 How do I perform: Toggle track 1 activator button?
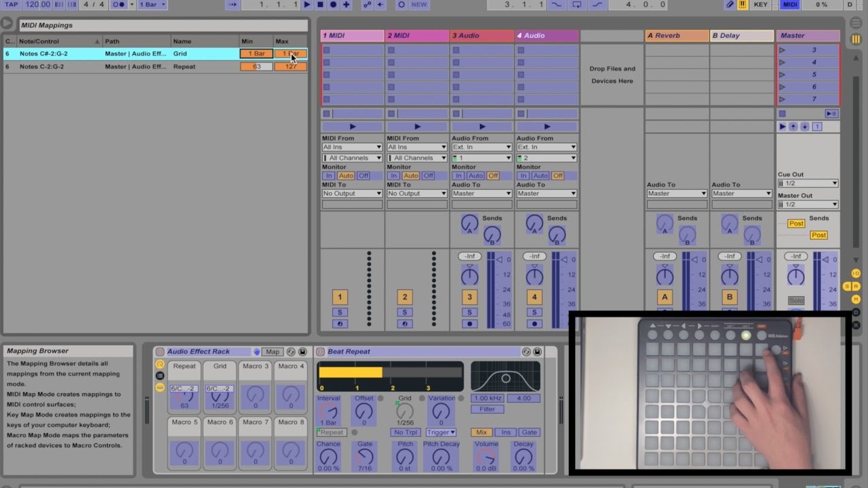click(340, 297)
